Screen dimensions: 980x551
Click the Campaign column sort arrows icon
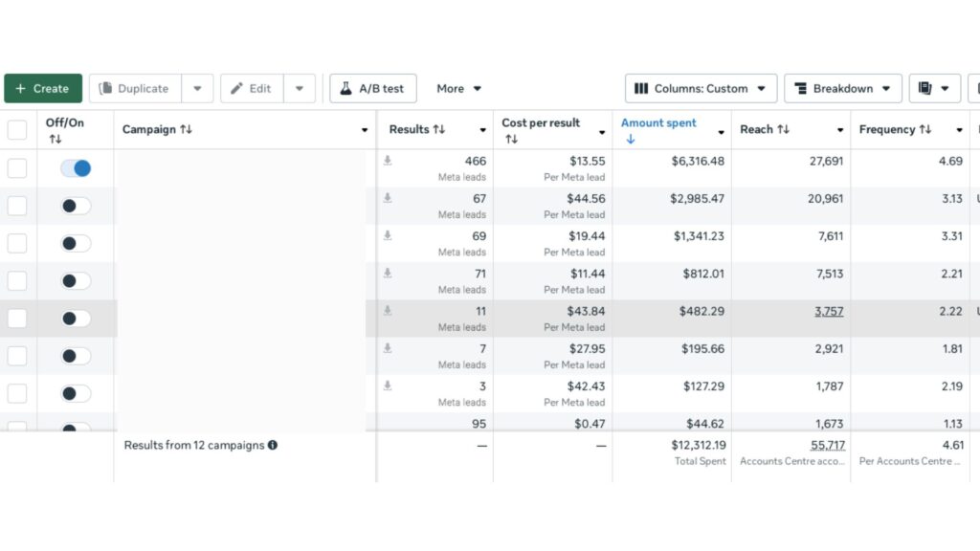186,130
